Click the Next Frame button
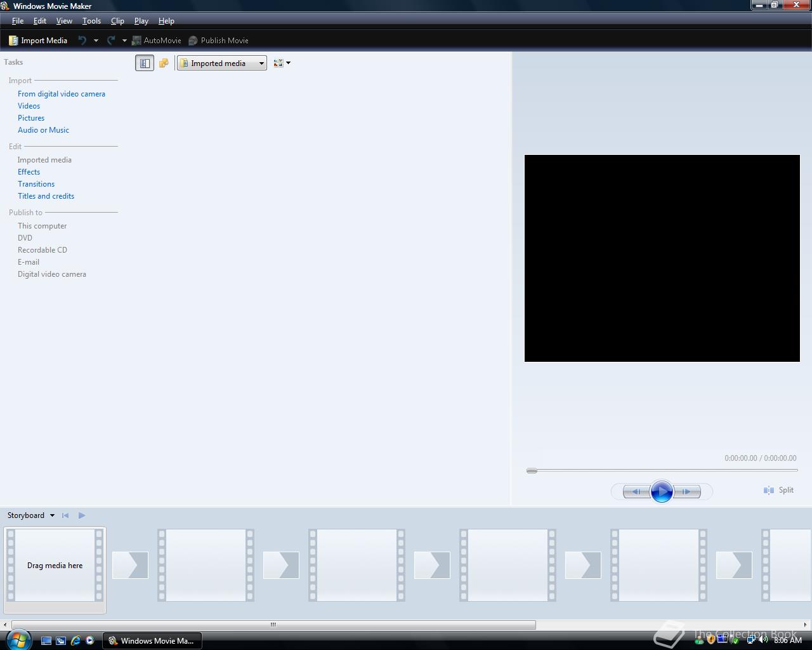 click(x=687, y=491)
